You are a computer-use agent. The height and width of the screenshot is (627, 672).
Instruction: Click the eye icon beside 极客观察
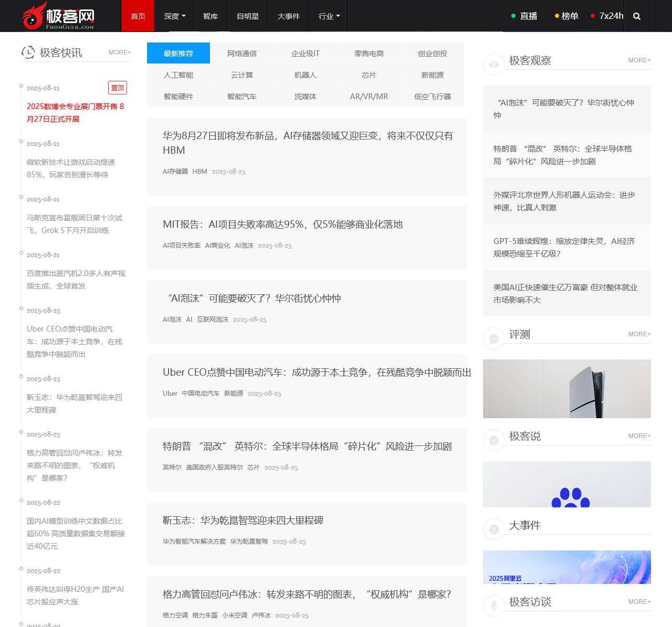[x=493, y=65]
